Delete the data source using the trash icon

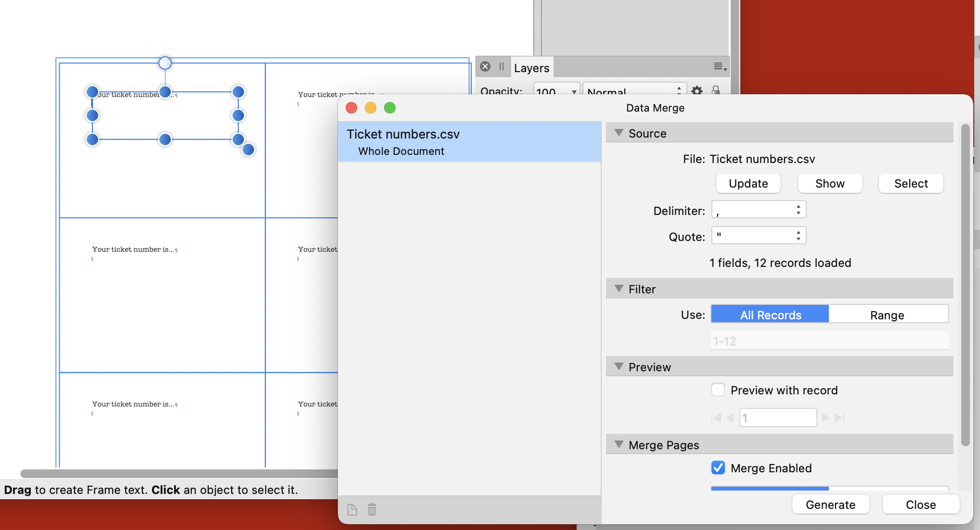(371, 509)
